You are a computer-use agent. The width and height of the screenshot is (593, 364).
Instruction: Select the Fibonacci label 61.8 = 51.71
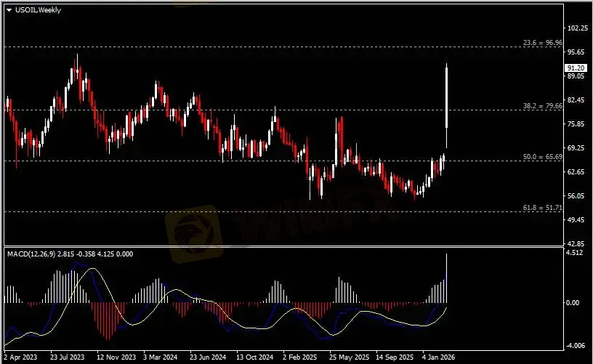click(542, 208)
